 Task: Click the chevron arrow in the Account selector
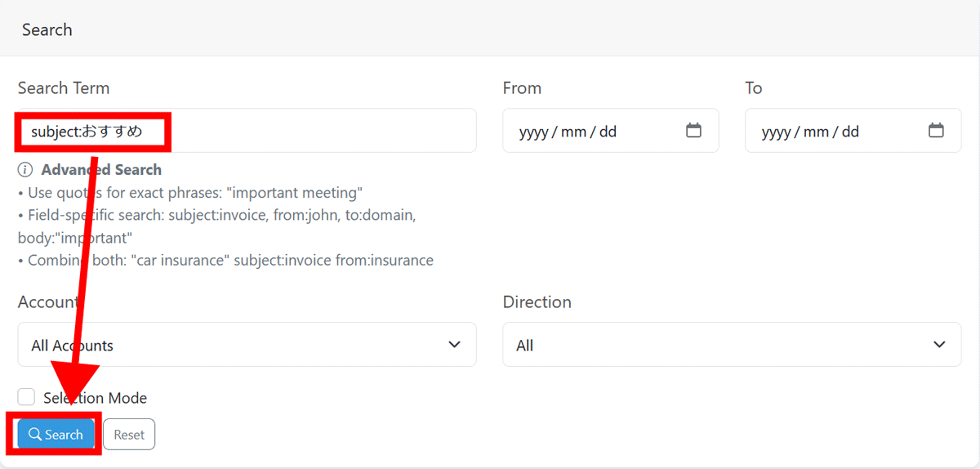[x=455, y=345]
